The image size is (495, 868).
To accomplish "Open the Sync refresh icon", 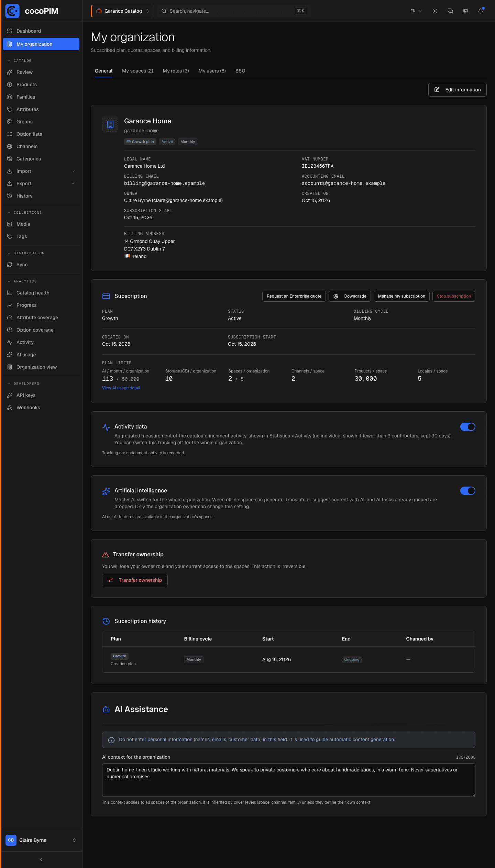I will click(x=10, y=265).
